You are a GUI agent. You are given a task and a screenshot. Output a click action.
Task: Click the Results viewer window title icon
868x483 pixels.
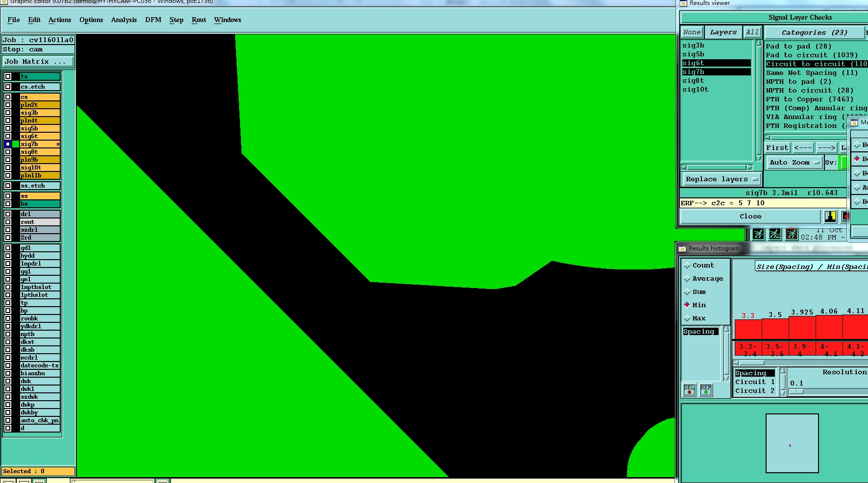pos(683,3)
